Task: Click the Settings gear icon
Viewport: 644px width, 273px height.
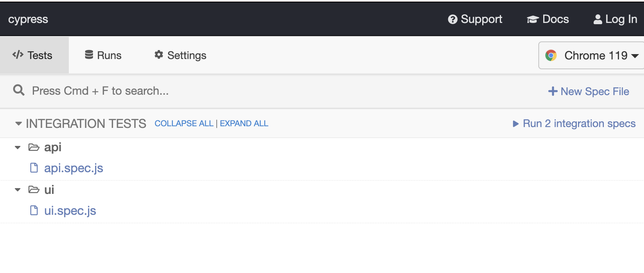Action: pyautogui.click(x=159, y=55)
